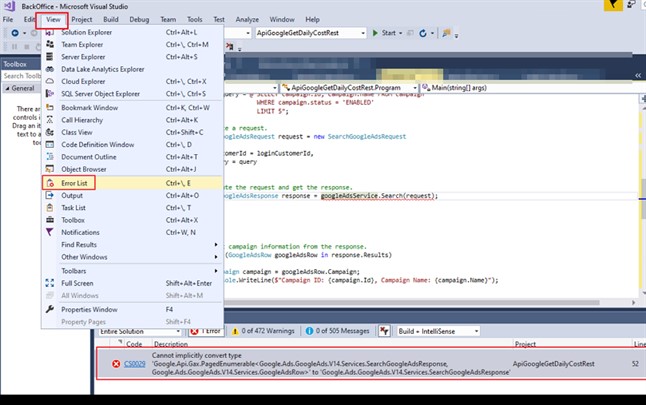Click the Toolbox panel title
The width and height of the screenshot is (646, 405).
tap(15, 64)
